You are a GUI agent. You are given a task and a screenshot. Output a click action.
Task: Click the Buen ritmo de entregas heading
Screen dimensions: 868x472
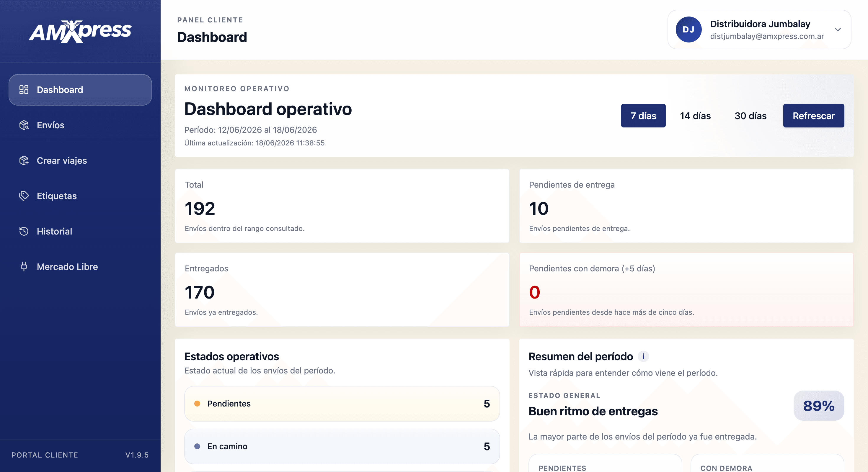tap(593, 411)
